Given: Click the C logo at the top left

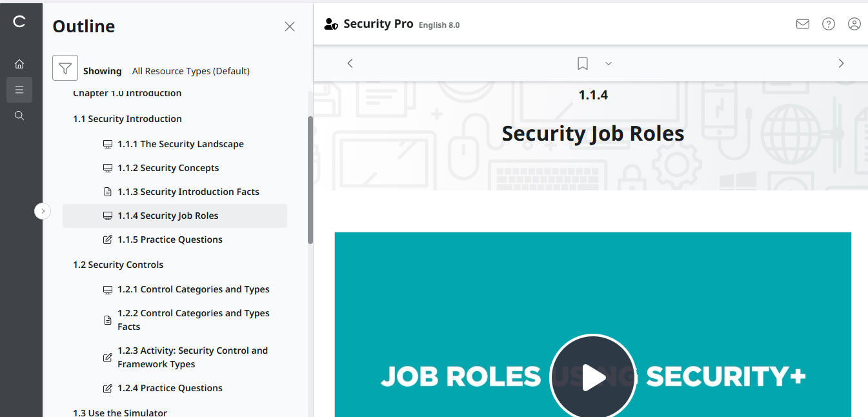Looking at the screenshot, I should tap(19, 21).
